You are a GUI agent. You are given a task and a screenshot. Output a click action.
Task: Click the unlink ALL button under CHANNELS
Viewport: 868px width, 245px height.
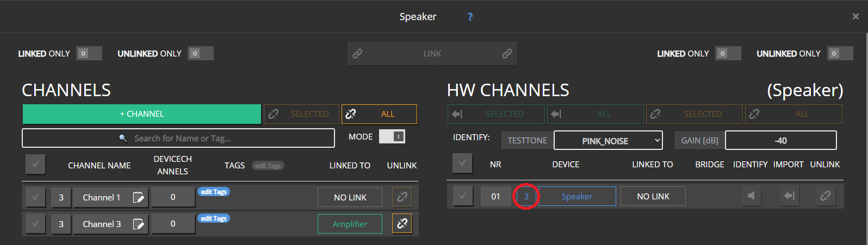click(379, 114)
